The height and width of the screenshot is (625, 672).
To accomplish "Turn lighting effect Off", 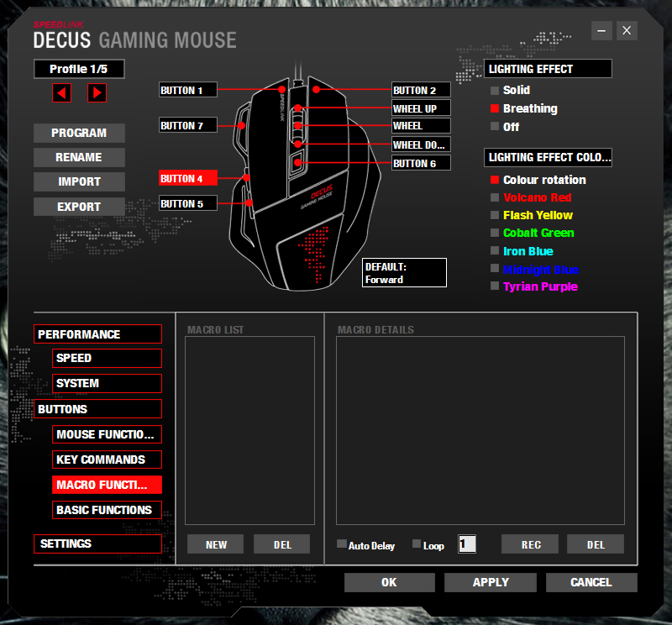I will point(495,127).
